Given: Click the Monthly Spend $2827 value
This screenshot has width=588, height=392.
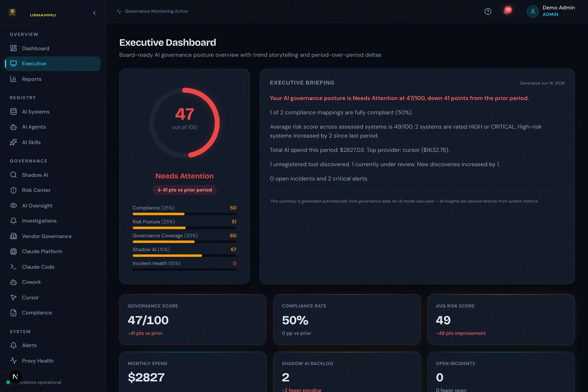Looking at the screenshot, I should coord(146,377).
